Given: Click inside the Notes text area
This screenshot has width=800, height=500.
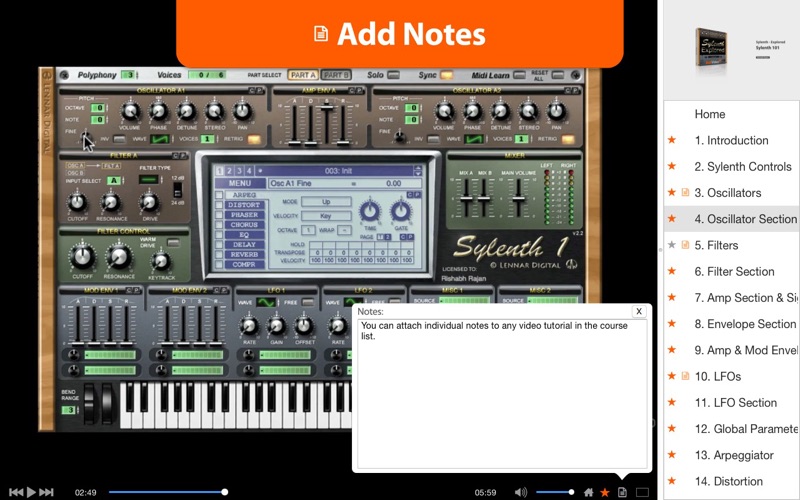Looking at the screenshot, I should pos(502,394).
